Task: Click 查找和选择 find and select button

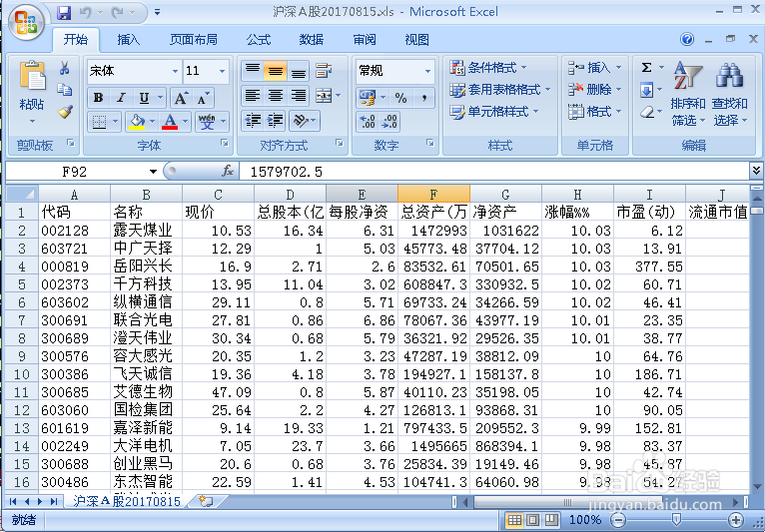Action: point(729,94)
